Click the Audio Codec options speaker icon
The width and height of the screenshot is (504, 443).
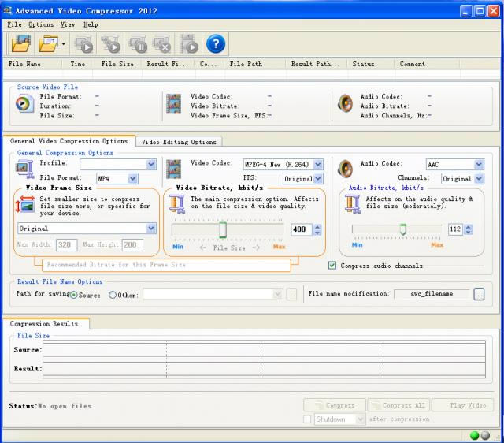[x=345, y=169]
